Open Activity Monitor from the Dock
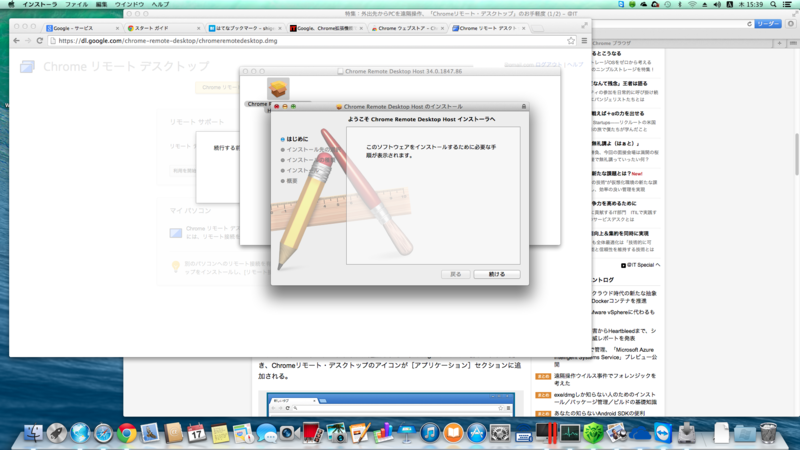 [570, 433]
